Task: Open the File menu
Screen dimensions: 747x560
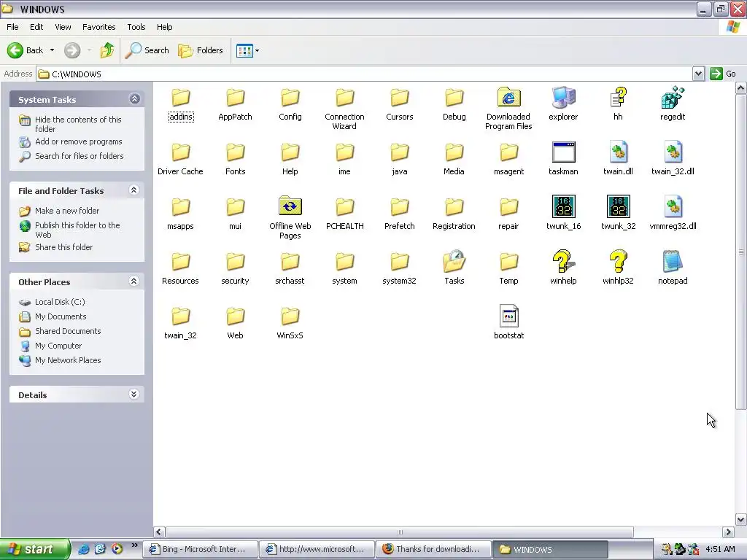Action: (x=12, y=27)
